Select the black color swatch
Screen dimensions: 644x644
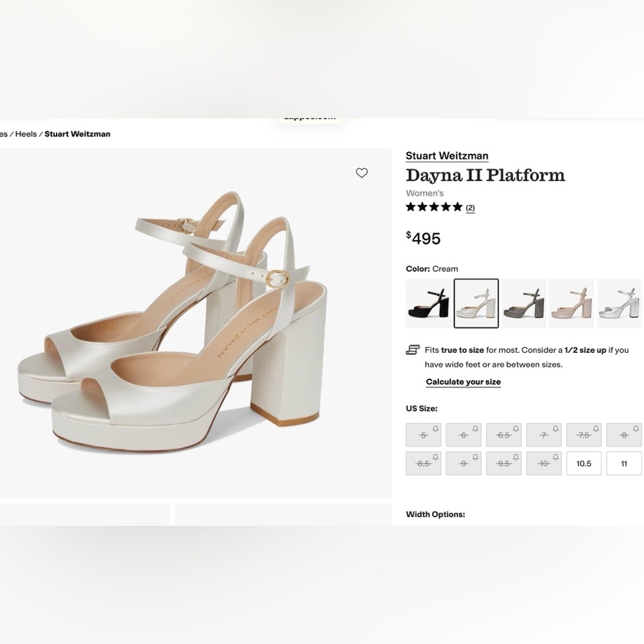point(427,303)
